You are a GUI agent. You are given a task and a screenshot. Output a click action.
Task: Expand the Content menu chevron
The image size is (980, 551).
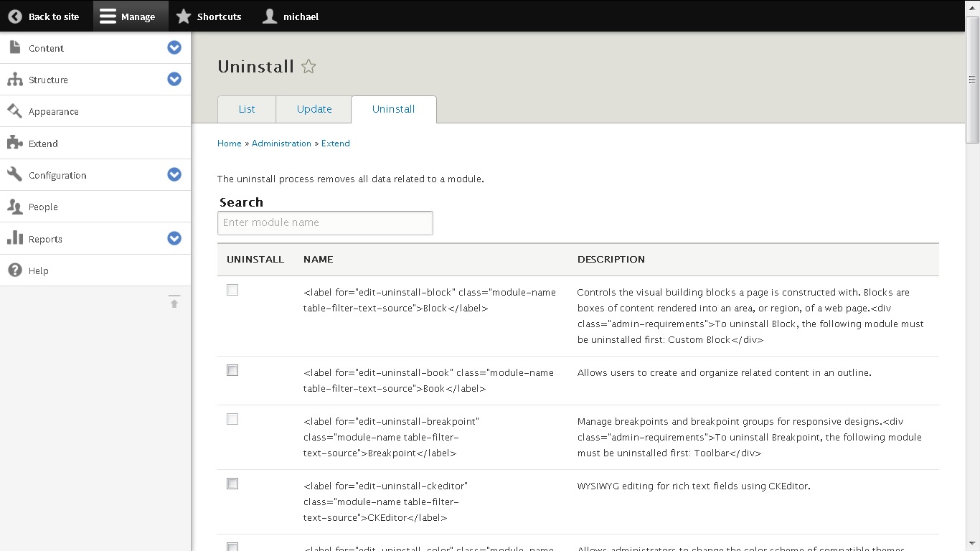174,47
